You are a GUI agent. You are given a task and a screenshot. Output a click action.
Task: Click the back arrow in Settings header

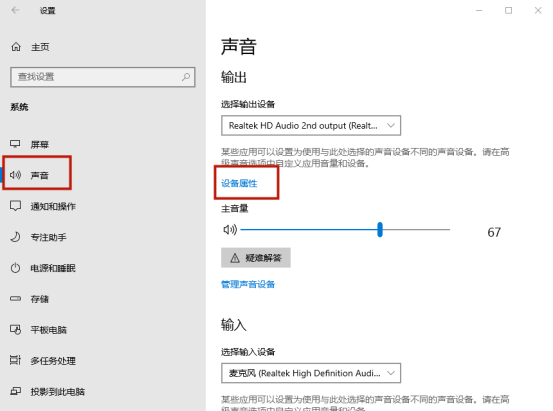tap(15, 10)
